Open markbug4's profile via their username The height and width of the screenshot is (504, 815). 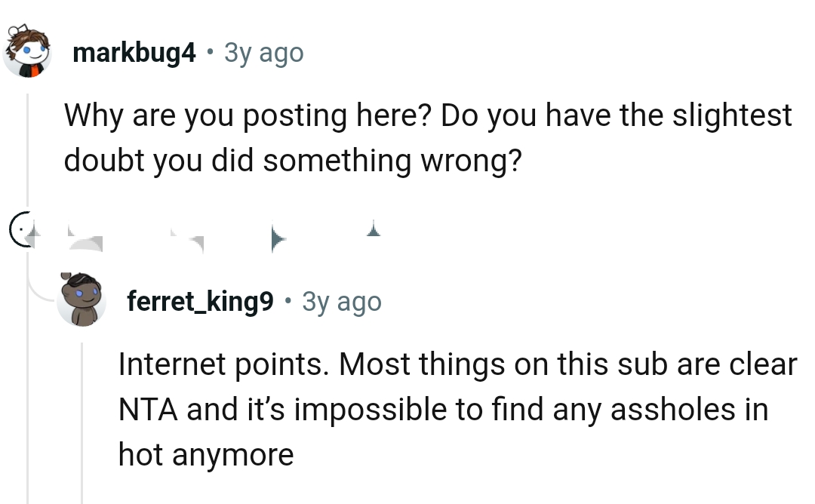click(x=135, y=51)
